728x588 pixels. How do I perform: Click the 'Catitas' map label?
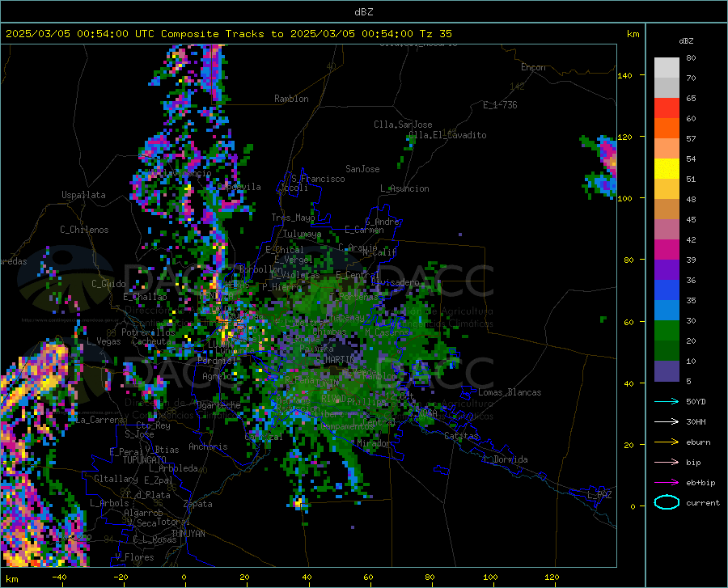point(462,436)
